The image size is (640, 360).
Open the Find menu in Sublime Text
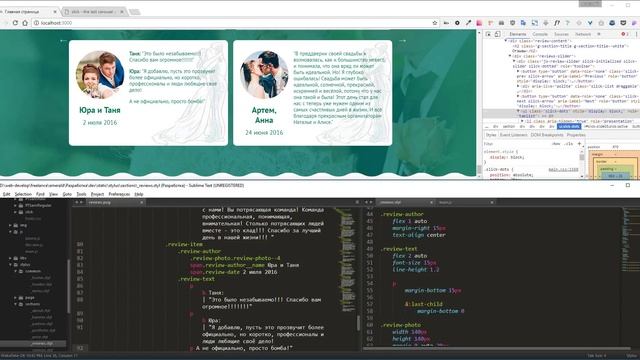pos(40,194)
